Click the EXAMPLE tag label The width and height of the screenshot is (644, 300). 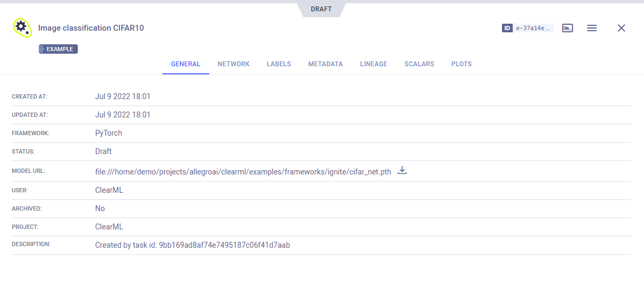point(59,49)
